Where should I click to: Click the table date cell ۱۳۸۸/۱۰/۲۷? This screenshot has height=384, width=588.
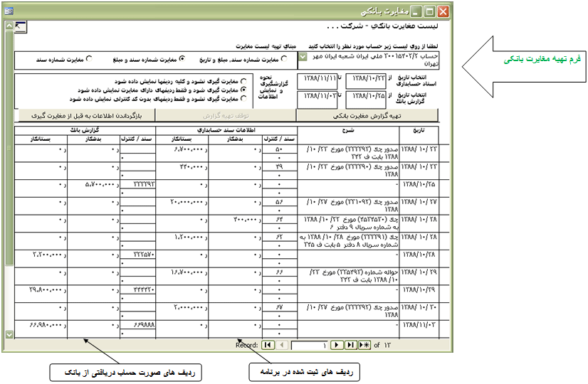(x=419, y=202)
